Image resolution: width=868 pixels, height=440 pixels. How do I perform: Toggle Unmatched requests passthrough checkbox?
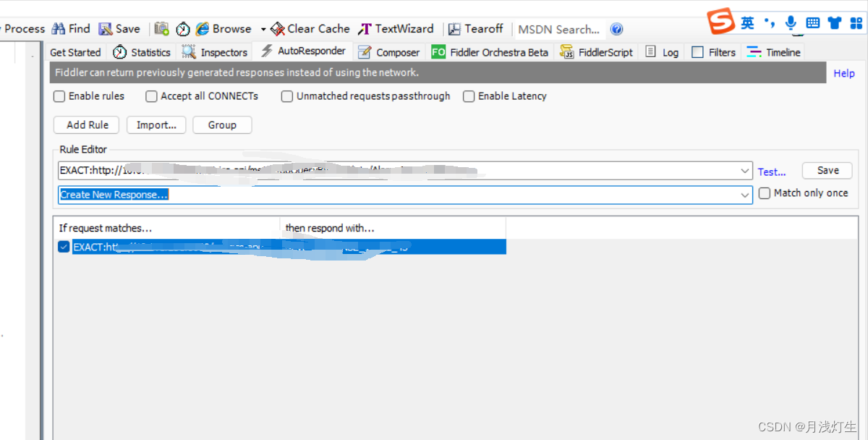coord(287,96)
